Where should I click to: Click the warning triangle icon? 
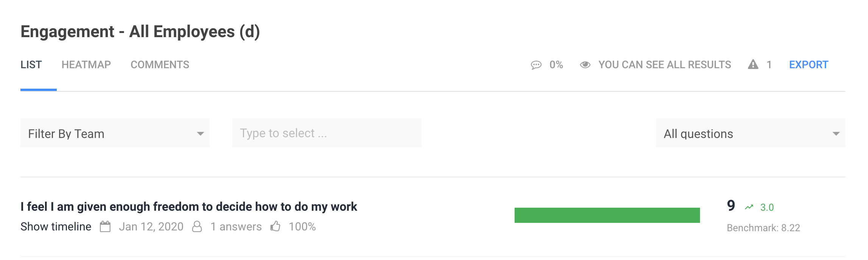coord(753,64)
